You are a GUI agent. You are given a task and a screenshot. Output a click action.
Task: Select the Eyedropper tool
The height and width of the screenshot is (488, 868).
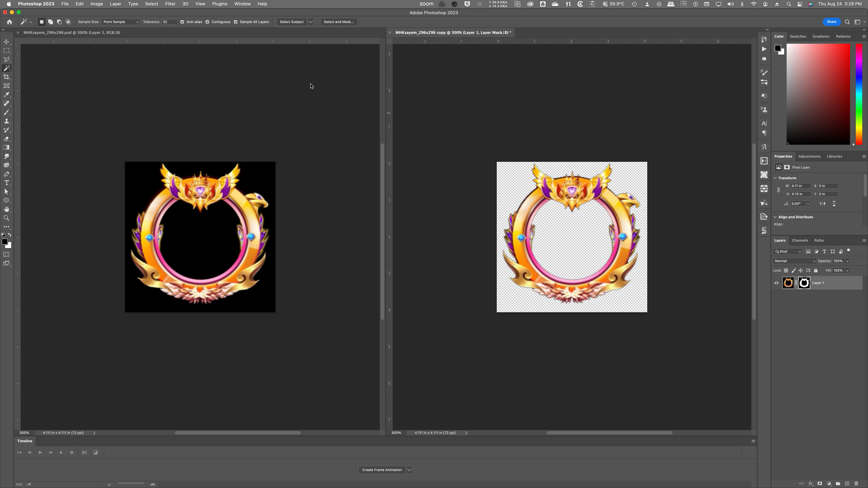6,95
